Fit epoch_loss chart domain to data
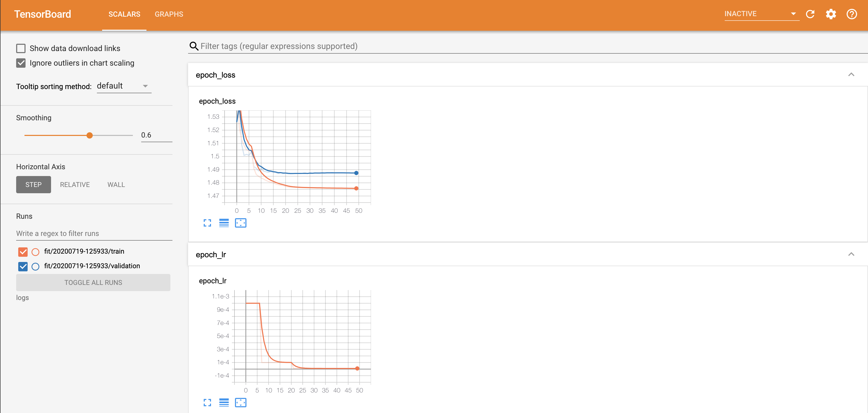Image resolution: width=868 pixels, height=413 pixels. click(241, 223)
